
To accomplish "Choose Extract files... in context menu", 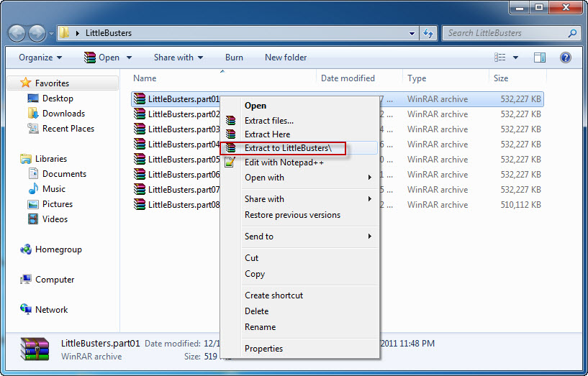I will pyautogui.click(x=299, y=121).
